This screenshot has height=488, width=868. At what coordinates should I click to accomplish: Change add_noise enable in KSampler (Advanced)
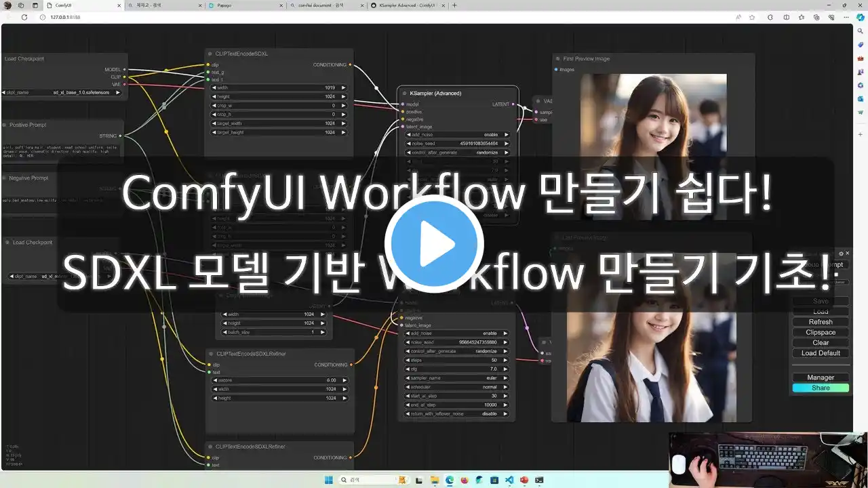[457, 135]
